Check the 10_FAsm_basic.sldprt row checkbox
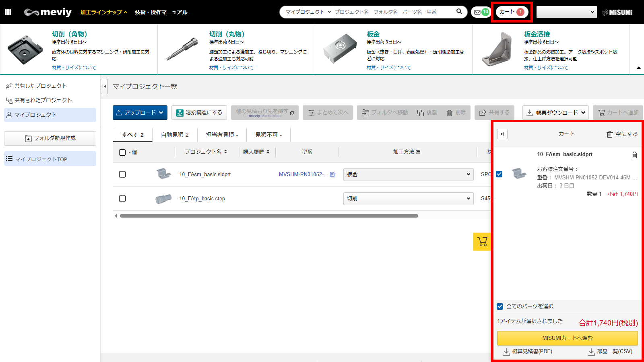This screenshot has height=362, width=644. (122, 175)
